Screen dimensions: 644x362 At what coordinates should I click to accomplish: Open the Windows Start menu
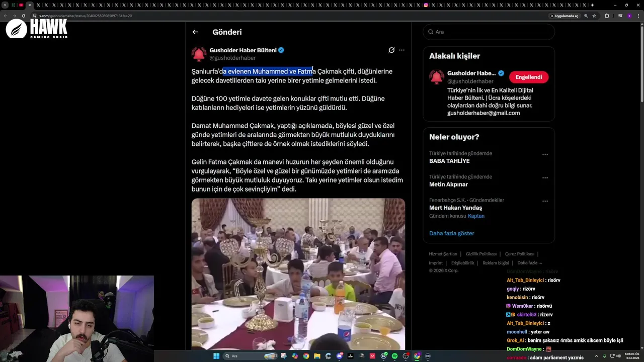(216, 356)
